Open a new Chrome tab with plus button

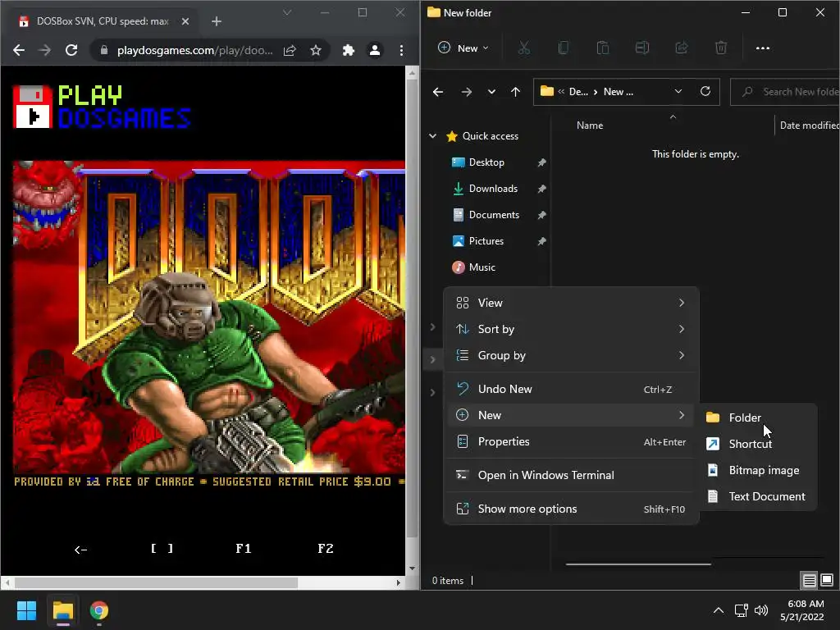[x=217, y=21]
